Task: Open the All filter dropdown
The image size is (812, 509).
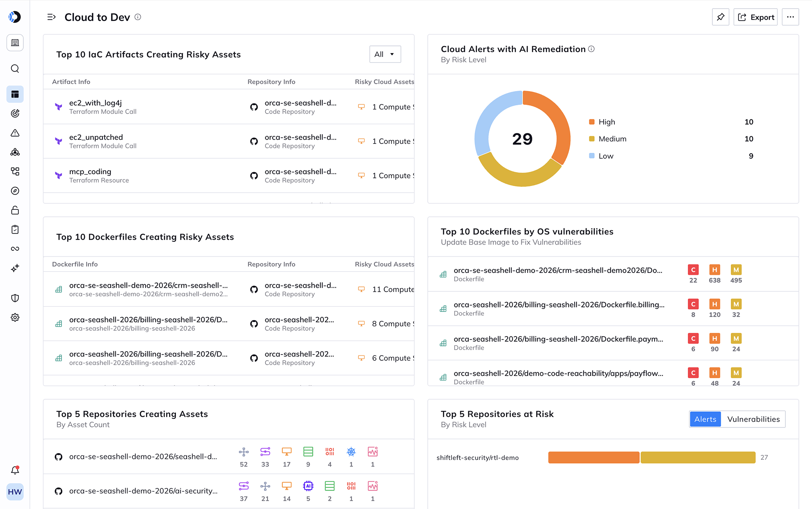Action: tap(385, 54)
